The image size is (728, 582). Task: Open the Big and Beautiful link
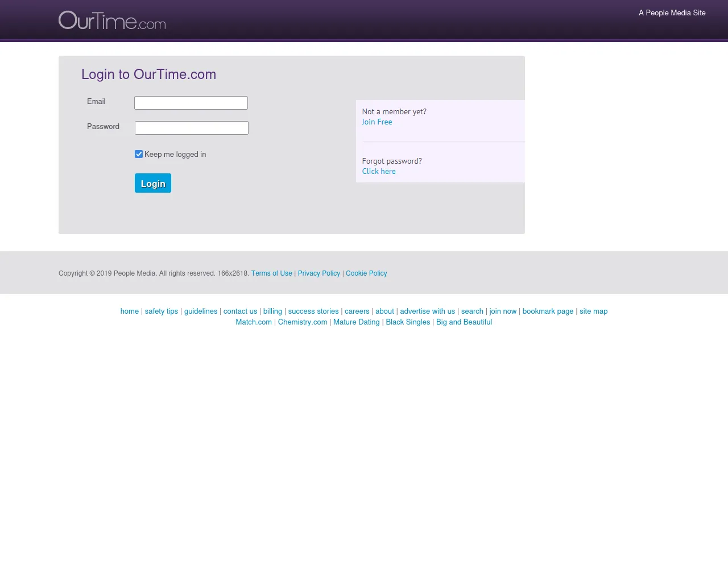[464, 322]
